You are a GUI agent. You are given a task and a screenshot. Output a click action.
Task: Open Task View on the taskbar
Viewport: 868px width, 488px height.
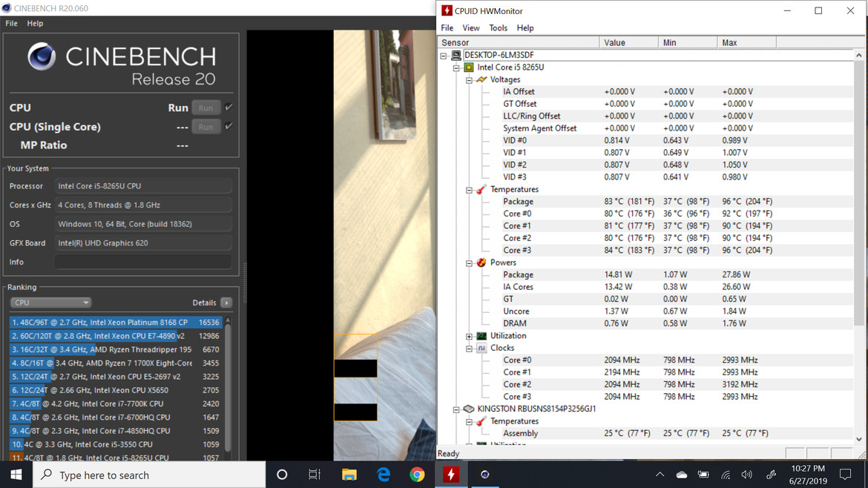click(x=315, y=475)
